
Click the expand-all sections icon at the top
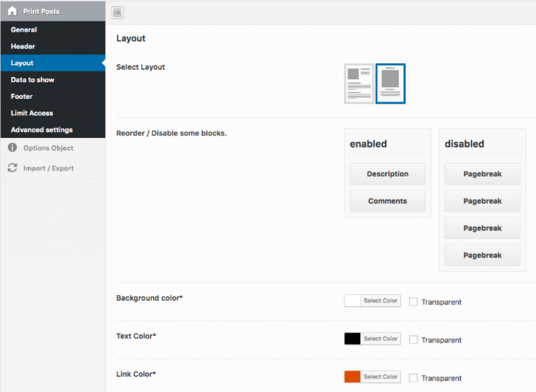tap(117, 13)
